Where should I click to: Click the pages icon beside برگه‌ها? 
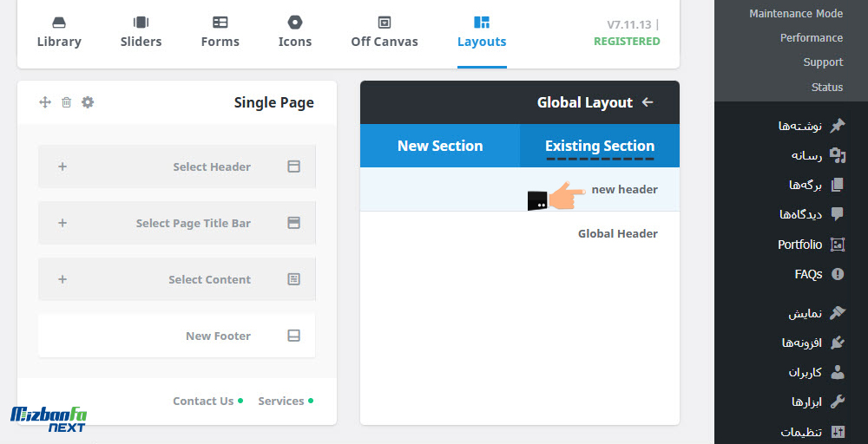click(838, 185)
